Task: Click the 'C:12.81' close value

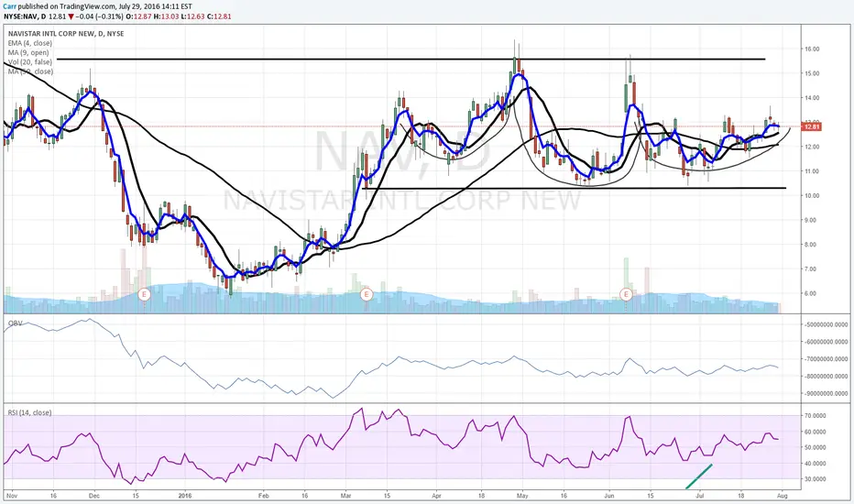Action: click(x=218, y=16)
